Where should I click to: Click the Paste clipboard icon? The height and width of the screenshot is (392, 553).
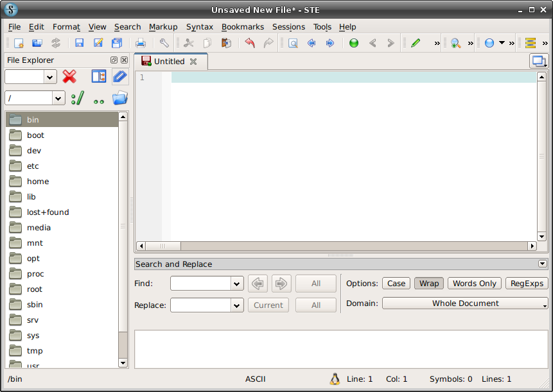226,43
